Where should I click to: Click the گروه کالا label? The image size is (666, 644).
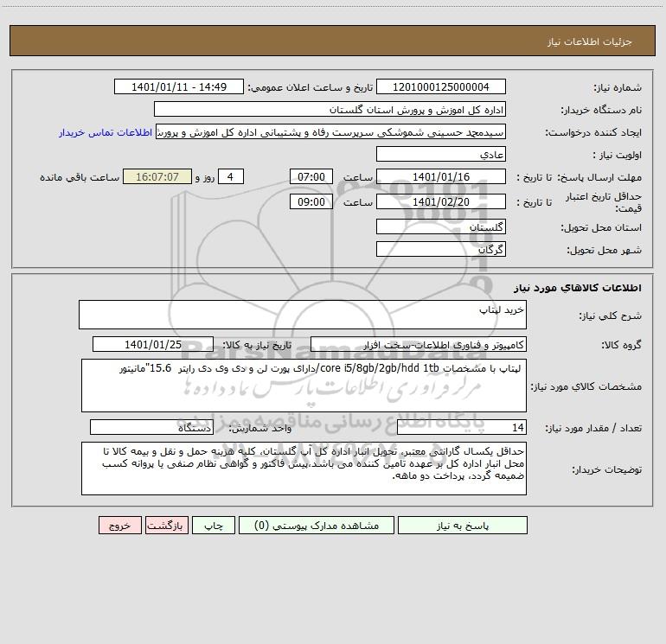tap(621, 345)
